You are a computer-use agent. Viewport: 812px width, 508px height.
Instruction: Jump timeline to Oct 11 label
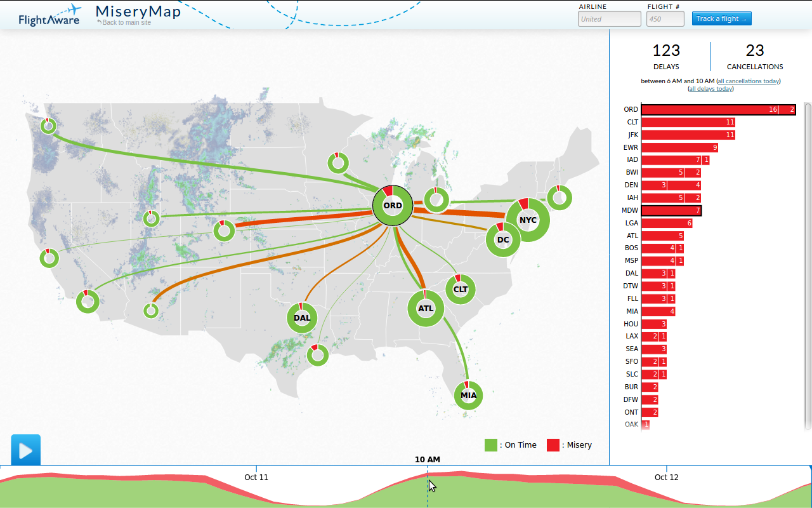pos(256,477)
